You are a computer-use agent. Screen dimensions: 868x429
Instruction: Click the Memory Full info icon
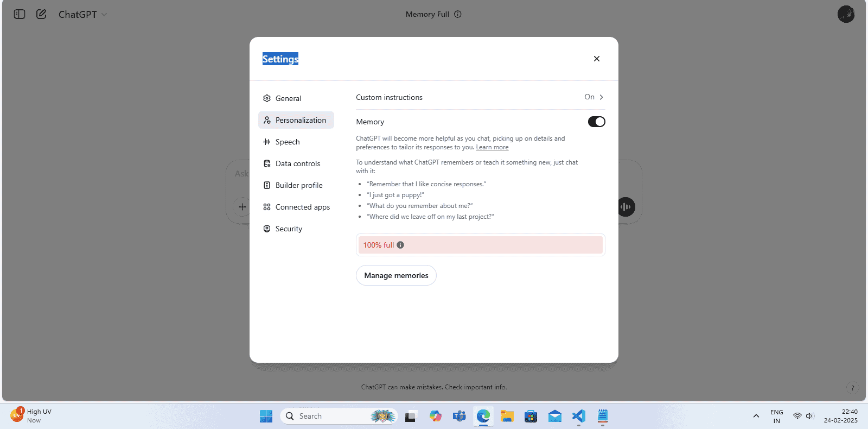coord(458,14)
